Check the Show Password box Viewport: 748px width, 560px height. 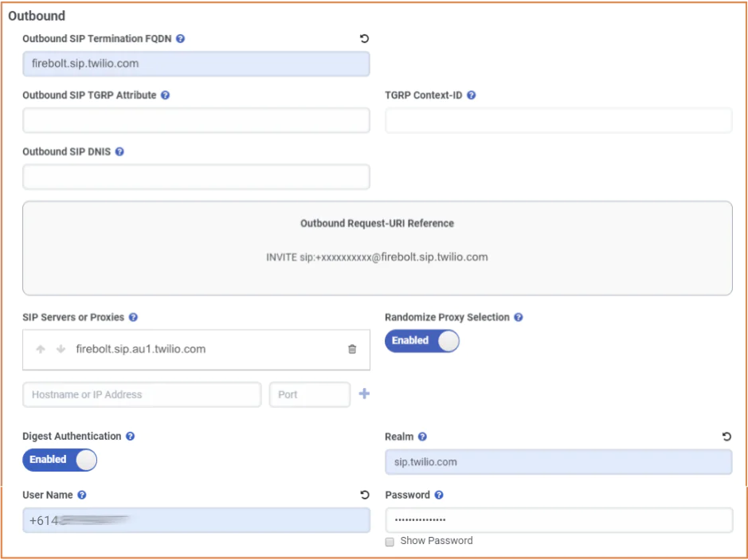[390, 542]
